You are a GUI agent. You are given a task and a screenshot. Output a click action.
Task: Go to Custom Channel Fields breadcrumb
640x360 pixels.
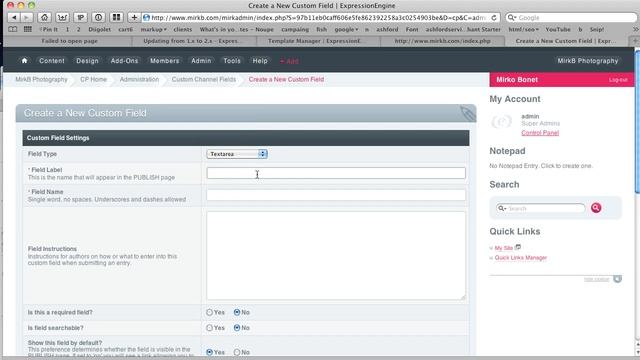tap(204, 79)
